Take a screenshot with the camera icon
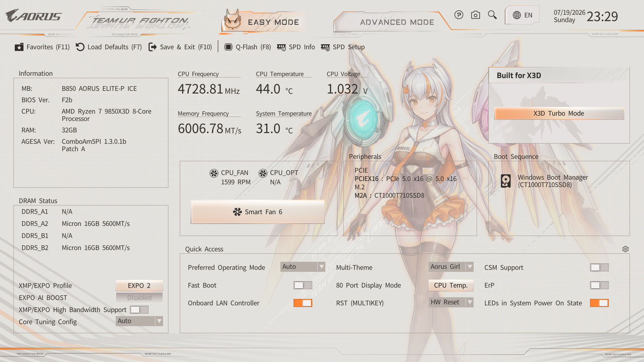 click(476, 15)
